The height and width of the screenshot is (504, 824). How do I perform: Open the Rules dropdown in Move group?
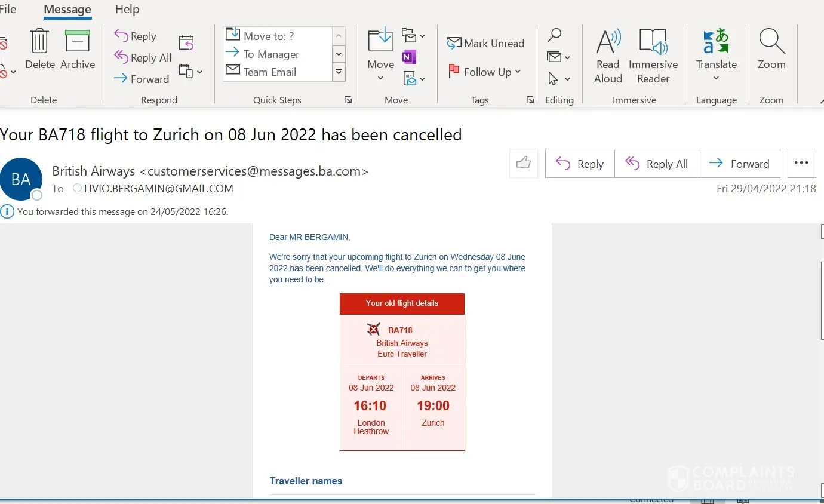[x=413, y=35]
